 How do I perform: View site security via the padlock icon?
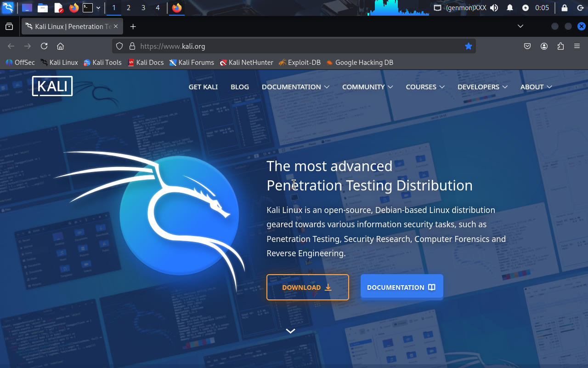132,46
